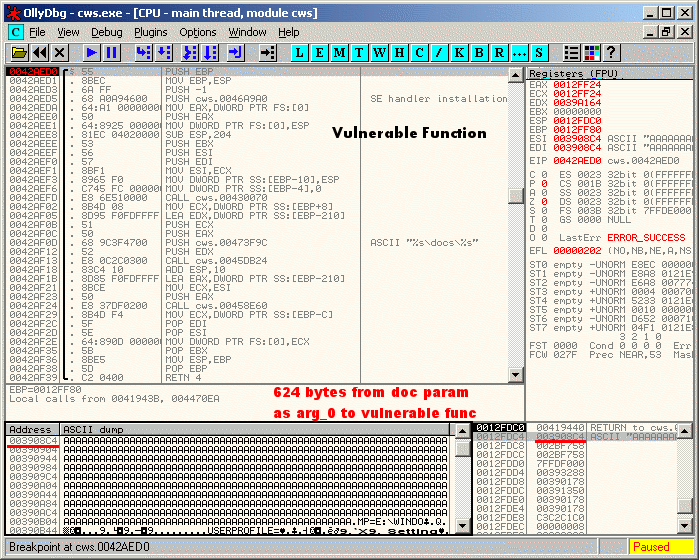
Task: Show Call stack (K button)
Action: [459, 53]
